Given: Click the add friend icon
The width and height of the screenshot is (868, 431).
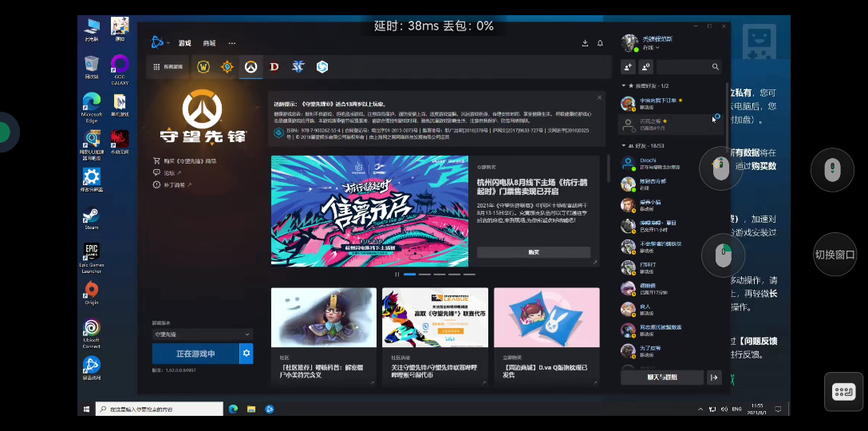Looking at the screenshot, I should pyautogui.click(x=628, y=66).
